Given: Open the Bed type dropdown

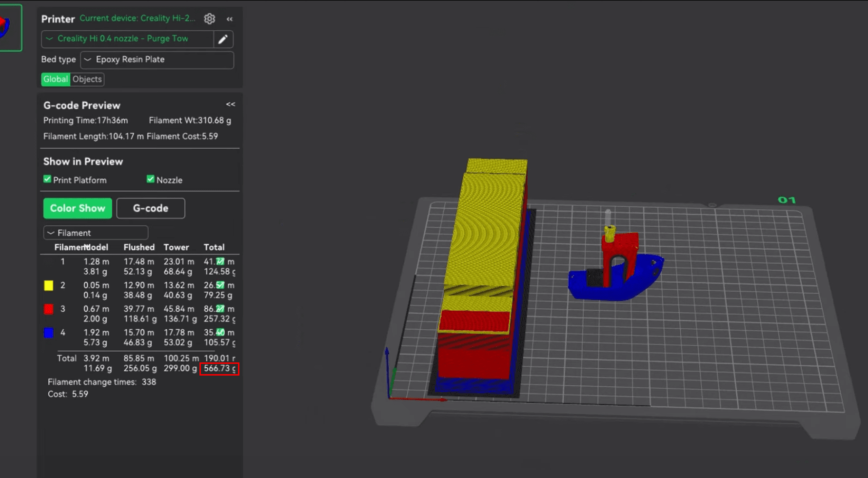Looking at the screenshot, I should pyautogui.click(x=157, y=60).
